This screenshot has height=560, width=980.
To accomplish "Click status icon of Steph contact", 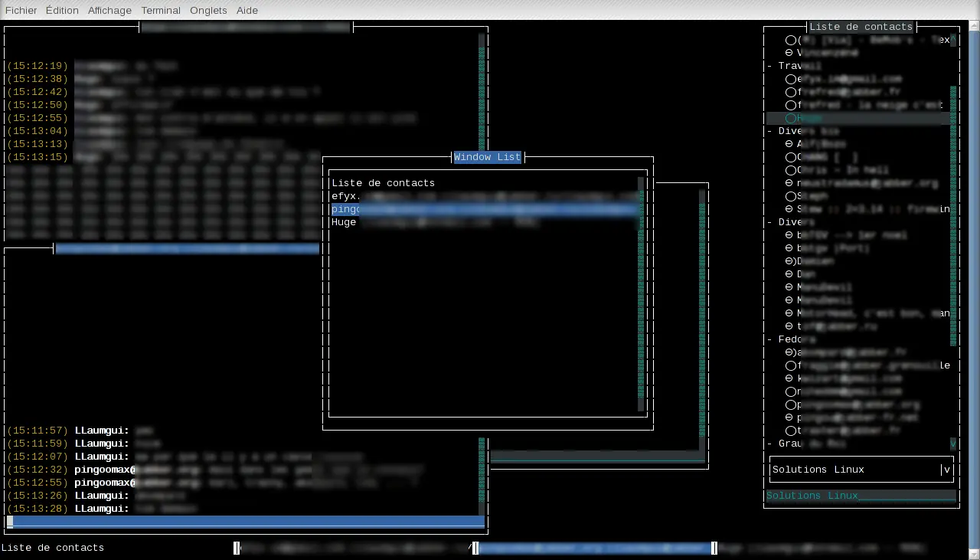I will point(789,196).
